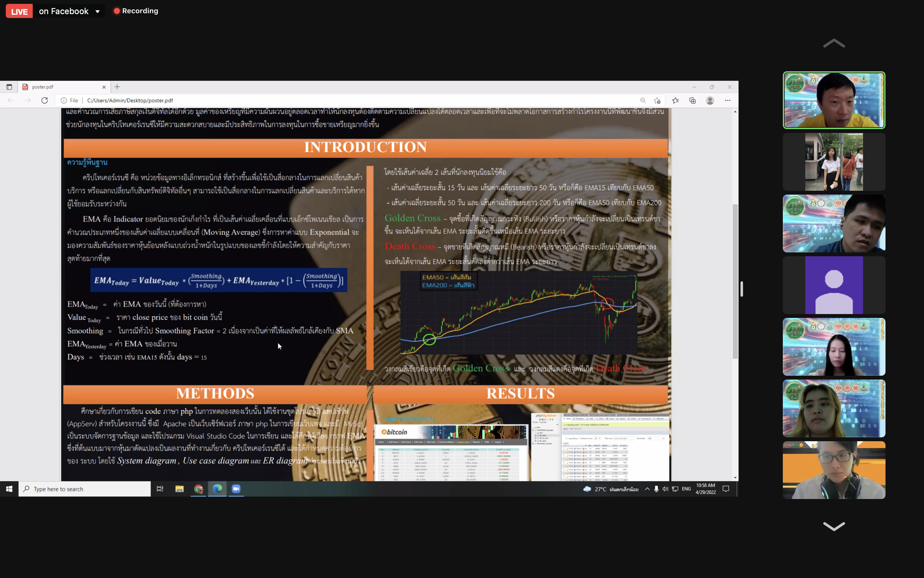This screenshot has width=924, height=578.
Task: Add this page to favorites star
Action: 657,101
